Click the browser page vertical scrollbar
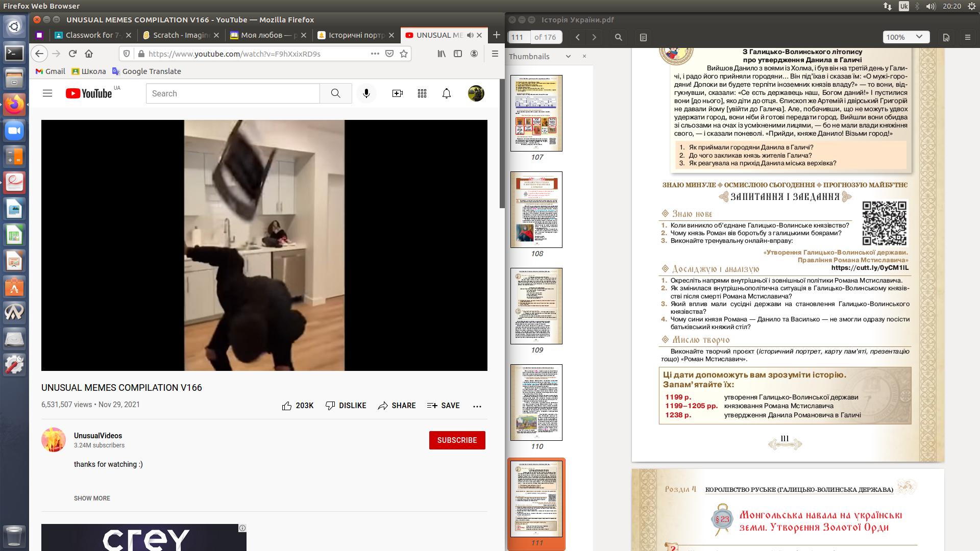This screenshot has width=980, height=551. [501, 143]
